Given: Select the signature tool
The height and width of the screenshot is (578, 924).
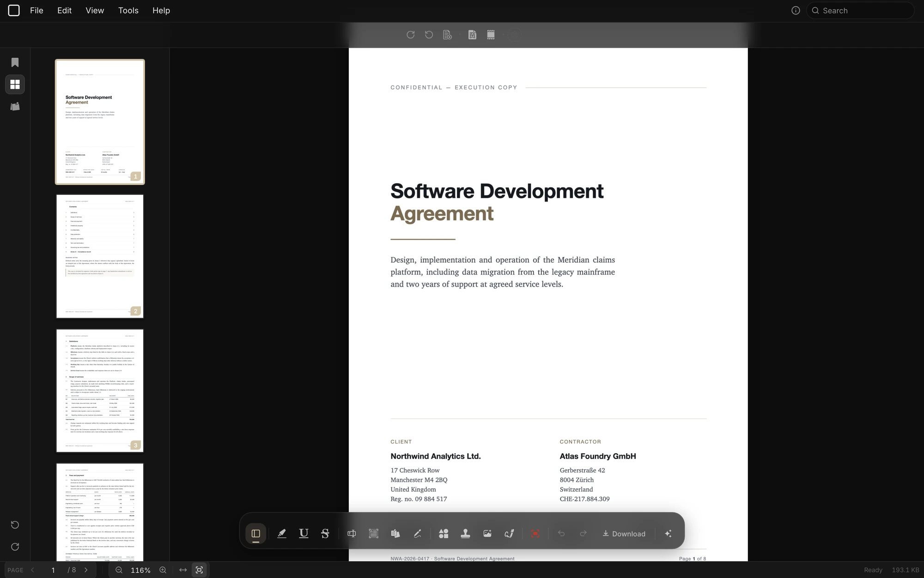Looking at the screenshot, I should [x=509, y=534].
